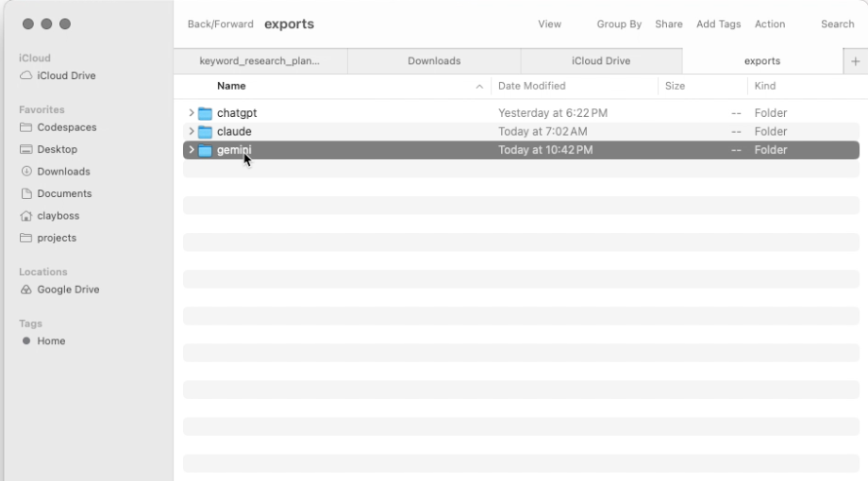Click the Google Drive icon under Locations
The width and height of the screenshot is (868, 481).
(25, 290)
